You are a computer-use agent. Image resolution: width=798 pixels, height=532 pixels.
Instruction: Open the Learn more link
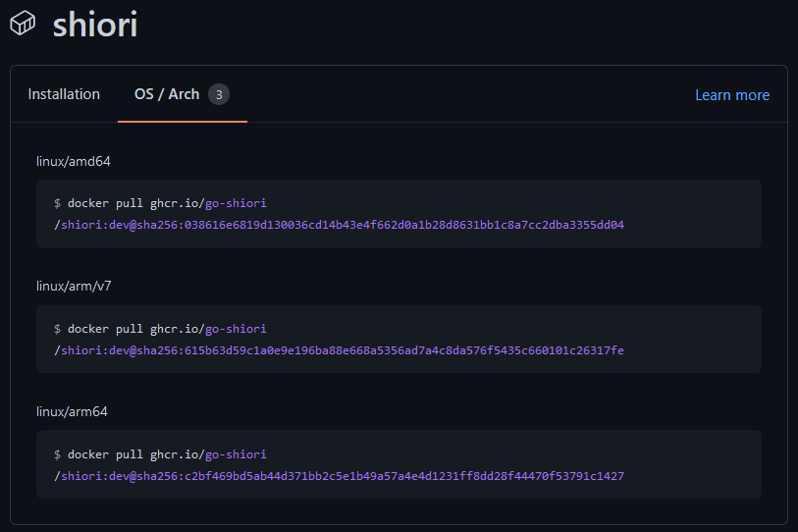click(732, 95)
